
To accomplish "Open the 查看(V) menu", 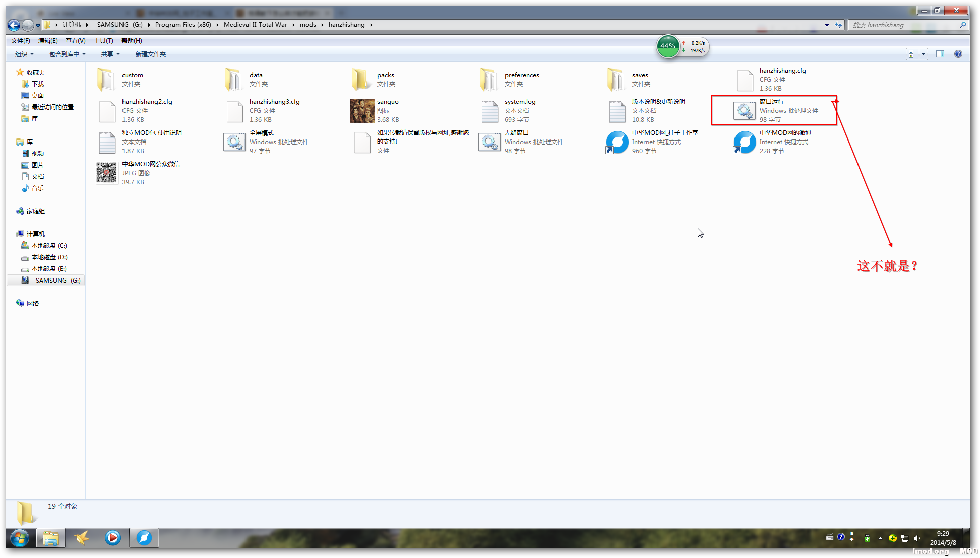I will coord(75,41).
